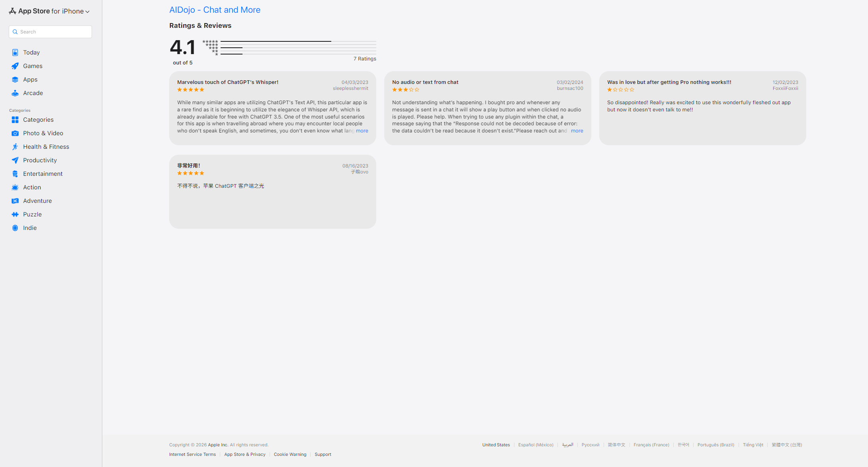Switch language to Tiếng Việt

coord(753,445)
